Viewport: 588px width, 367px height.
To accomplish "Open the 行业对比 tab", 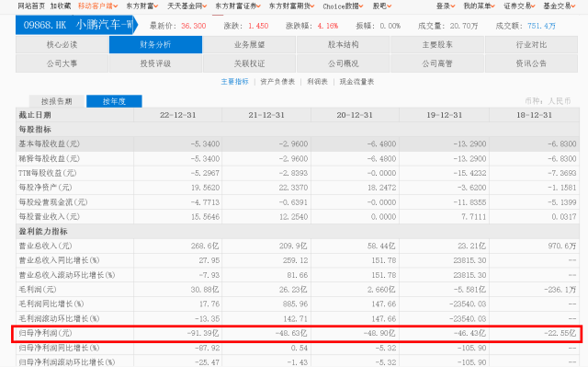I will pos(531,45).
